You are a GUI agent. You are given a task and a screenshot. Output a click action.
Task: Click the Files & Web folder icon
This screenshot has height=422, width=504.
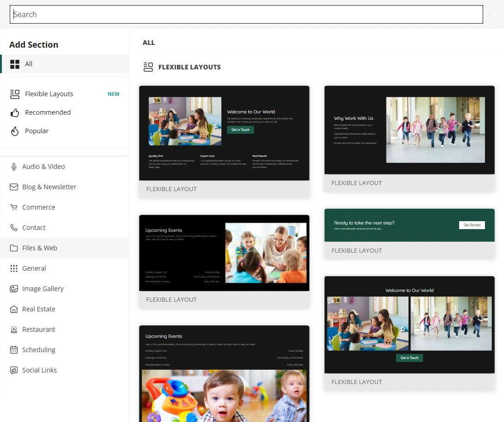(14, 248)
